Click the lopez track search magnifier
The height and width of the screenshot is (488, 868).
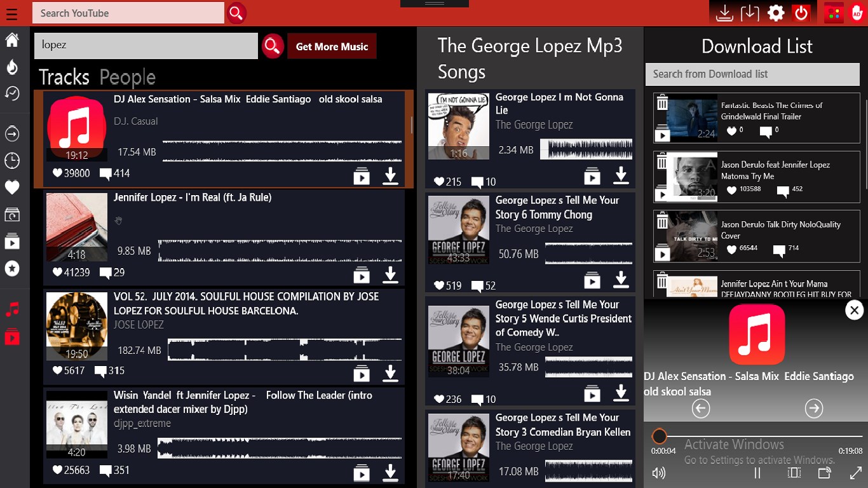coord(273,46)
